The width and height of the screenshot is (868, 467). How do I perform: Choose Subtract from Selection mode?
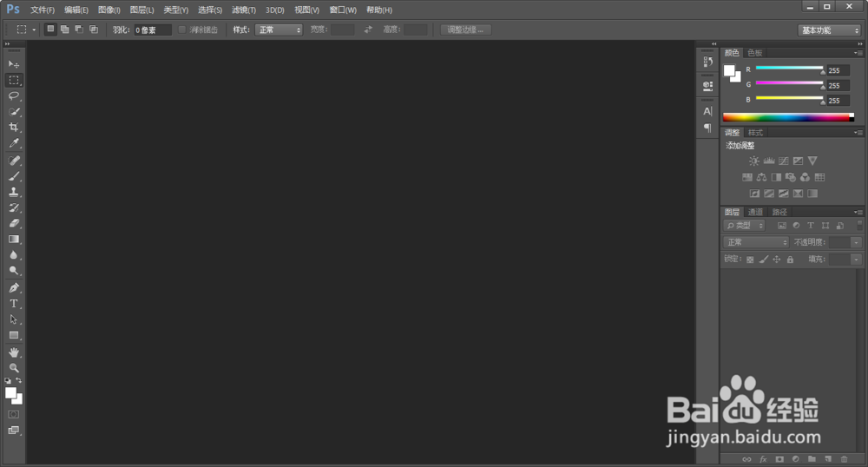coord(79,30)
